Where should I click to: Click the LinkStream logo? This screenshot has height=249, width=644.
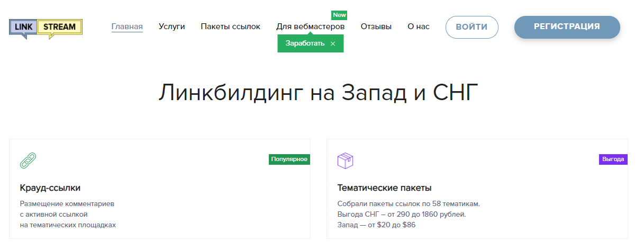click(46, 29)
